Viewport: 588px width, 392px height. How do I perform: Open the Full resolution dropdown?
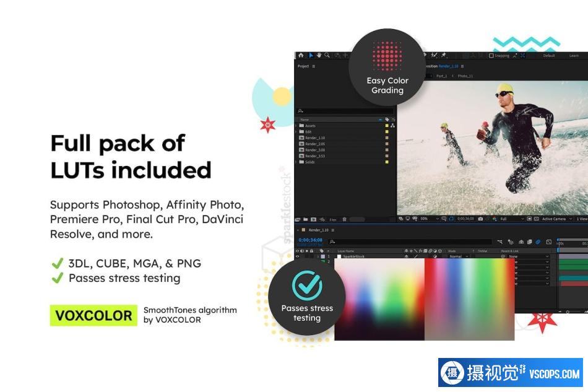pyautogui.click(x=511, y=219)
